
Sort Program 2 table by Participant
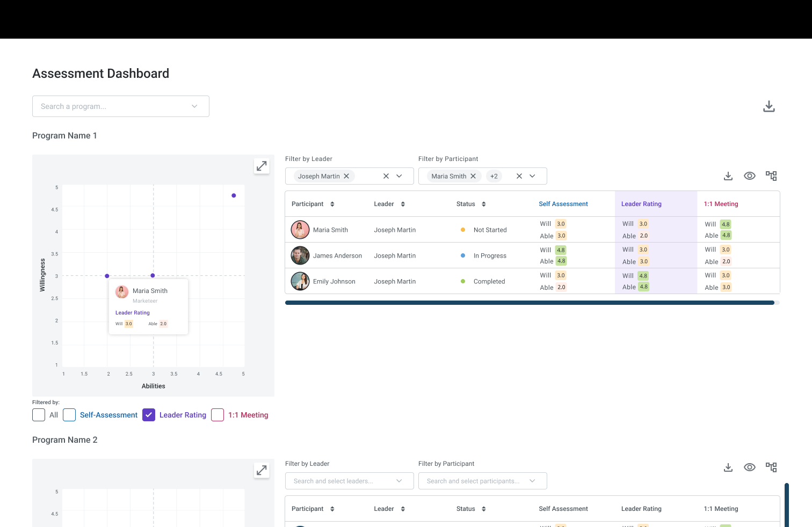coord(332,509)
